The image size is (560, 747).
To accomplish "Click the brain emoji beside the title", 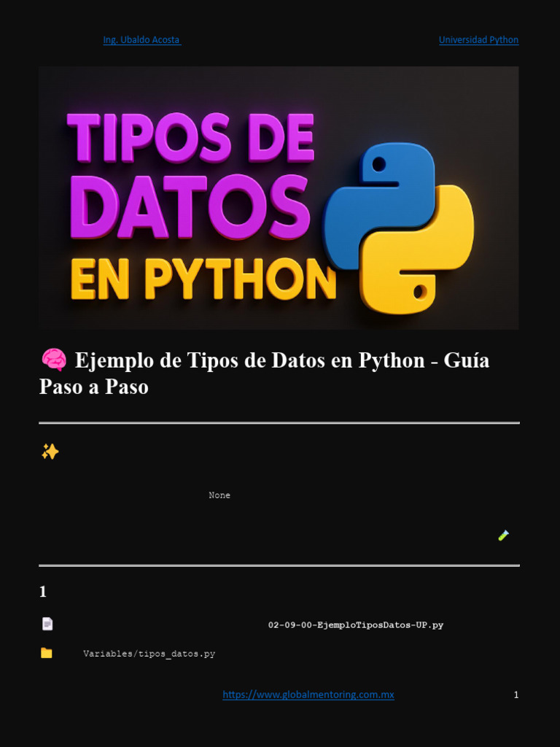I will click(x=54, y=360).
